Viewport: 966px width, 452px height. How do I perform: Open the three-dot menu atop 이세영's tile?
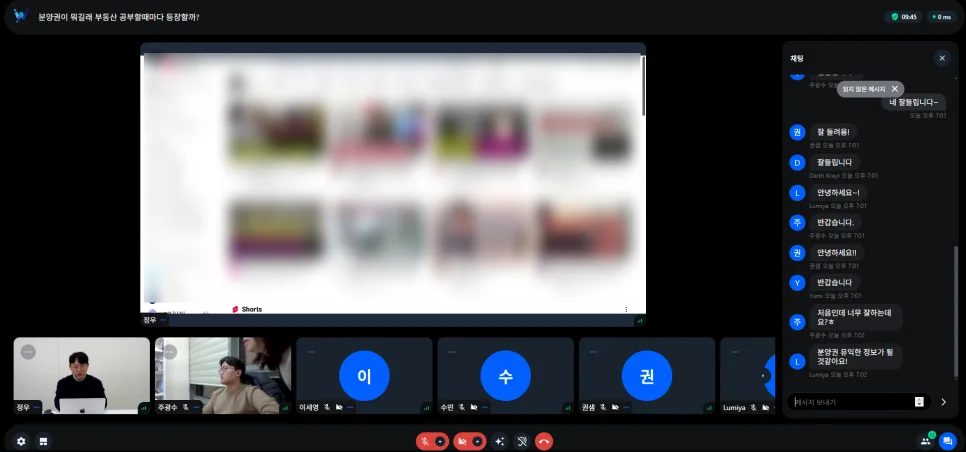coord(311,352)
